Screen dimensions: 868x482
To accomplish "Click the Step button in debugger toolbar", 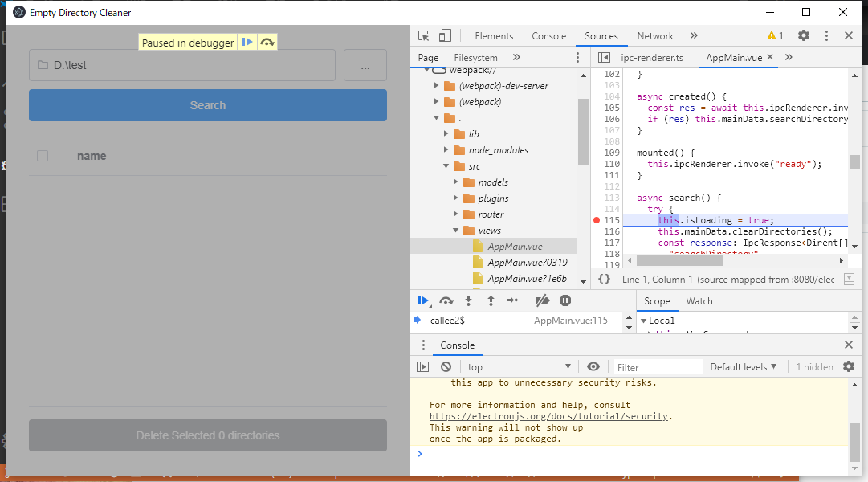I will tap(512, 300).
